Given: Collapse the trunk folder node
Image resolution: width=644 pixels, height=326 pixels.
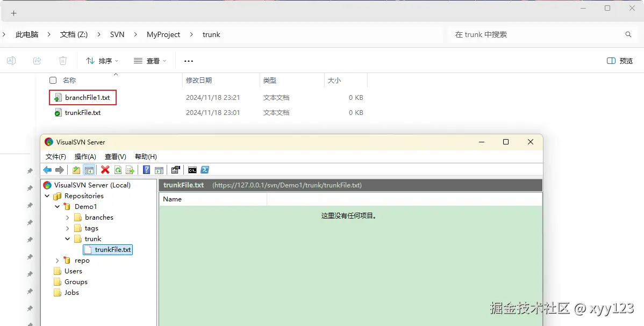Looking at the screenshot, I should pyautogui.click(x=68, y=239).
